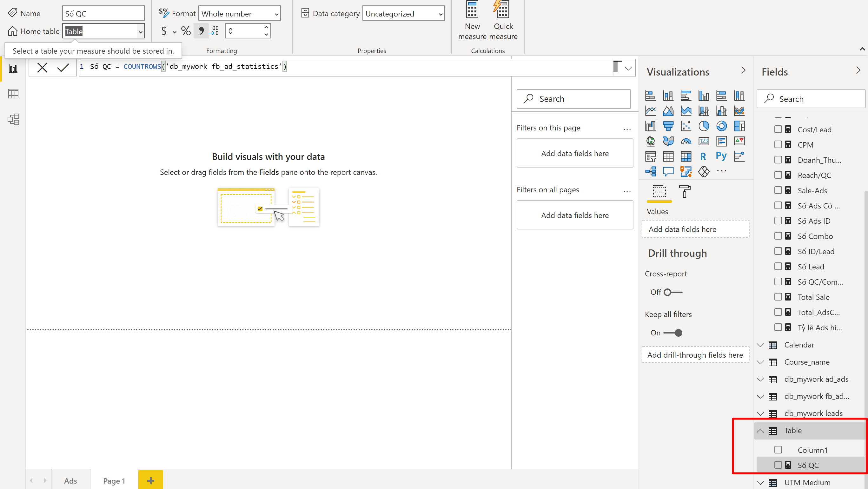Apply thousands separator comma icon
The width and height of the screenshot is (868, 489).
coord(201,31)
